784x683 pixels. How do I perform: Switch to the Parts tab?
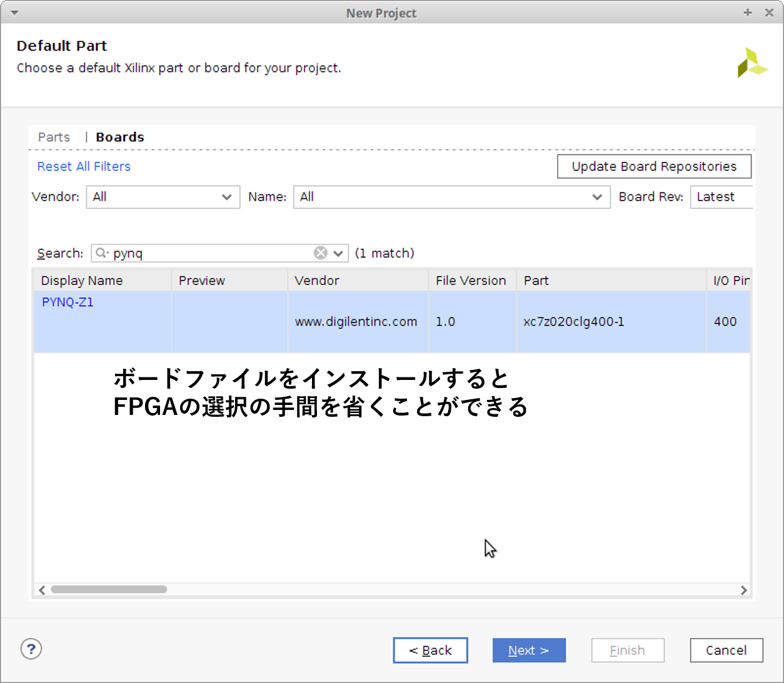point(54,137)
